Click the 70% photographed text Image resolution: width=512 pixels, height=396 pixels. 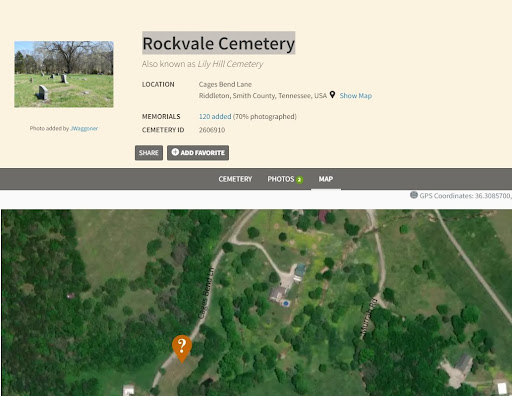(x=265, y=116)
